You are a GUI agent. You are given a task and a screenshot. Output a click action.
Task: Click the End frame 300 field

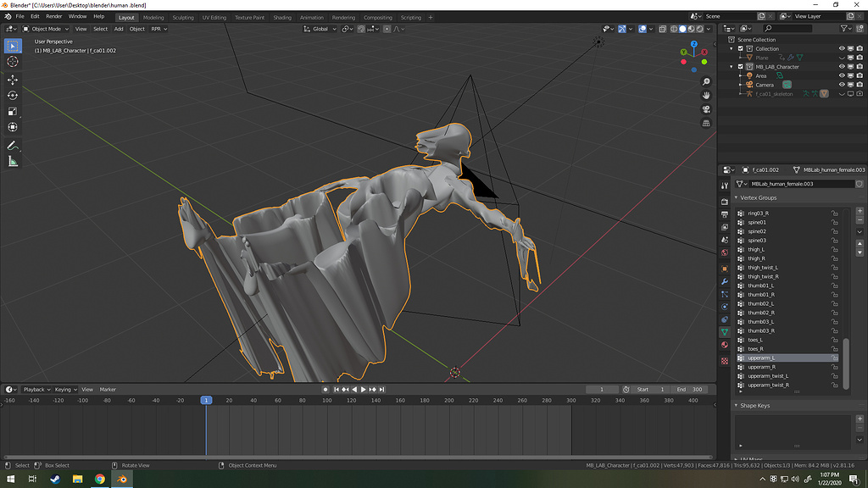pos(690,390)
